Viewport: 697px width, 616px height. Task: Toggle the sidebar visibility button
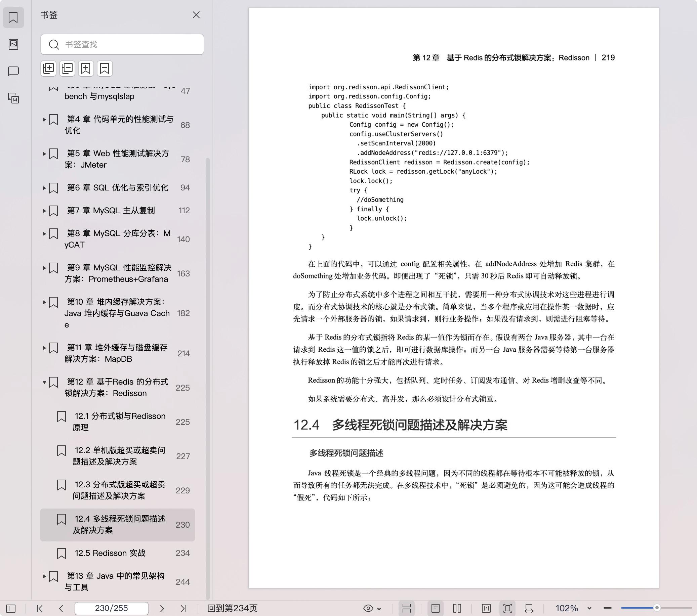point(11,608)
